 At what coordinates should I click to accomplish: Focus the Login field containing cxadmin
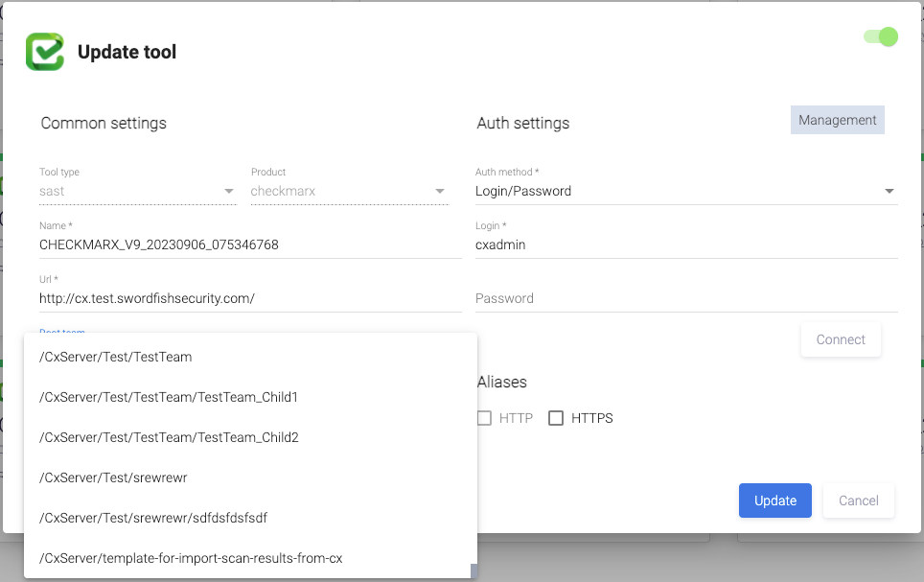(x=686, y=244)
